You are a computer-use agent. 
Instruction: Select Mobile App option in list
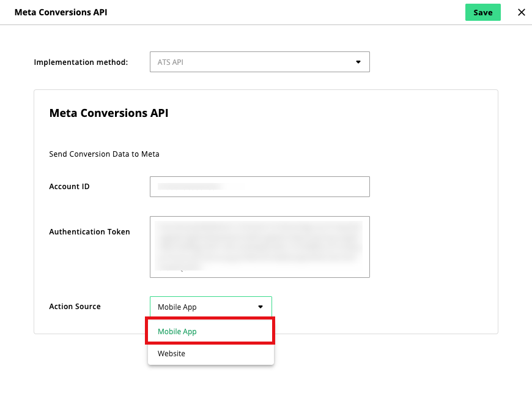click(210, 331)
